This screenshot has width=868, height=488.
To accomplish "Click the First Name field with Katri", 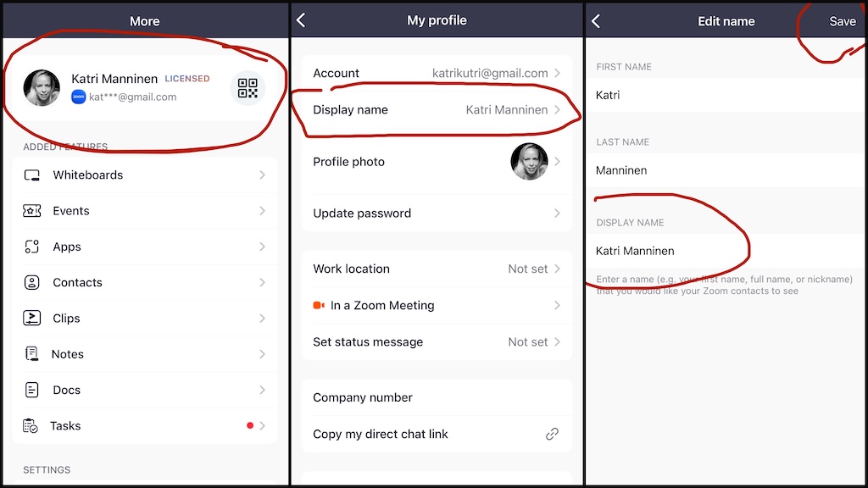I will click(x=726, y=95).
